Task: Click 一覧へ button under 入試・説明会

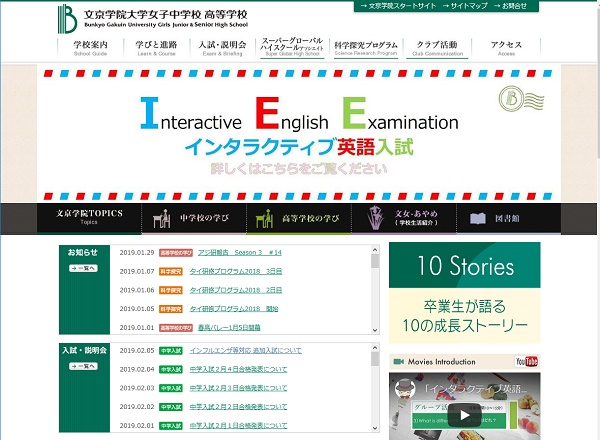Action: tap(83, 366)
